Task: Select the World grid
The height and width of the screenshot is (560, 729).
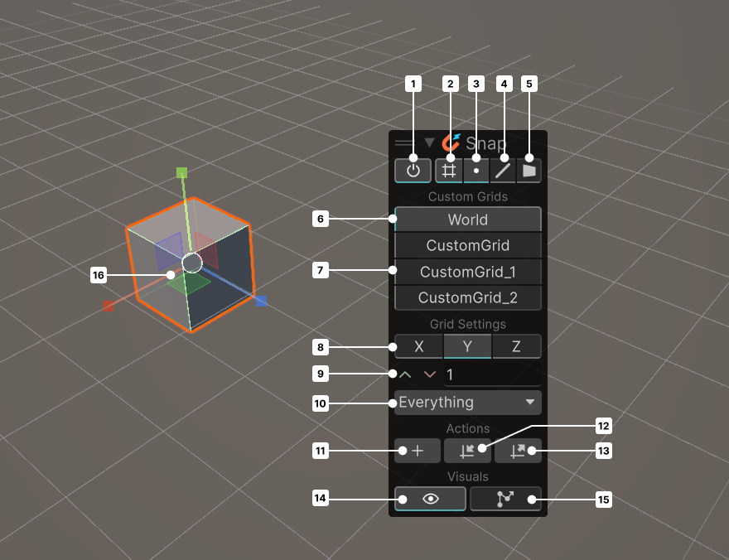Action: point(468,220)
